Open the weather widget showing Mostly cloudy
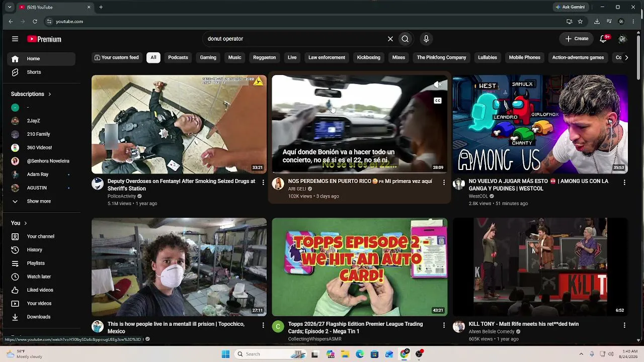This screenshot has height=362, width=644. click(x=25, y=354)
